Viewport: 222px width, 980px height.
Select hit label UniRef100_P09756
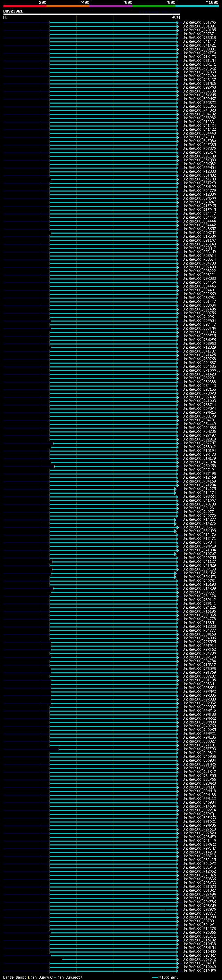(x=199, y=313)
